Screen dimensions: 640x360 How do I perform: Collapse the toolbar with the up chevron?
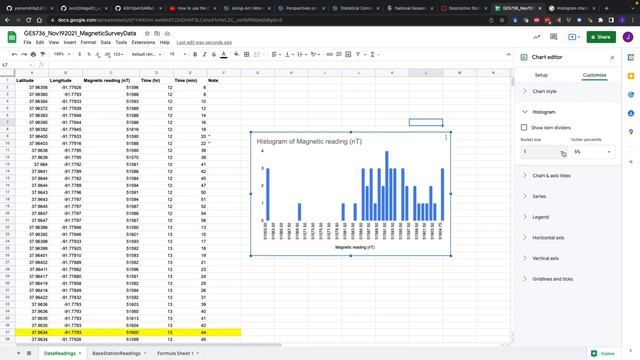[x=508, y=54]
